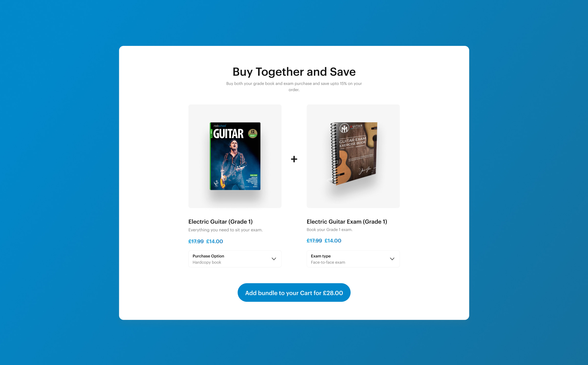Open the Purchase Option dropdown
Image resolution: width=588 pixels, height=365 pixels.
pos(235,259)
